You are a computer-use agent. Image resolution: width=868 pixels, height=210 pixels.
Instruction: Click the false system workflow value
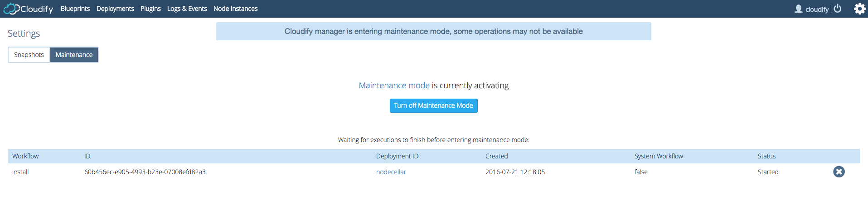[x=641, y=172]
